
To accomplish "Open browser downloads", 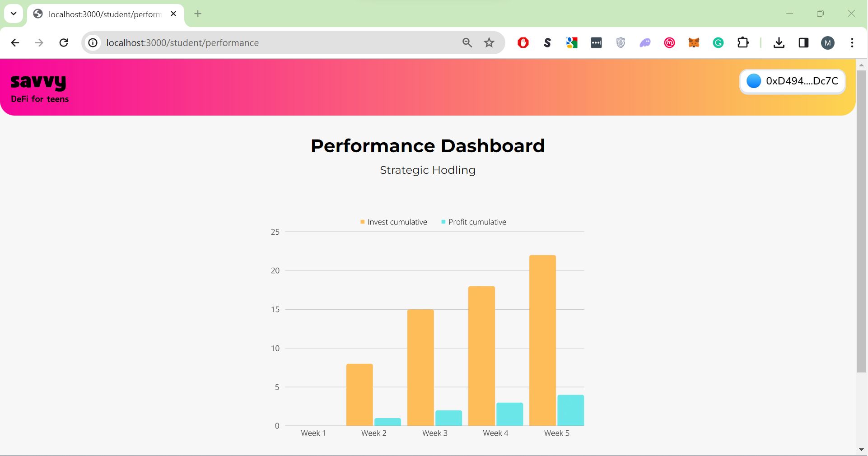I will [x=779, y=42].
